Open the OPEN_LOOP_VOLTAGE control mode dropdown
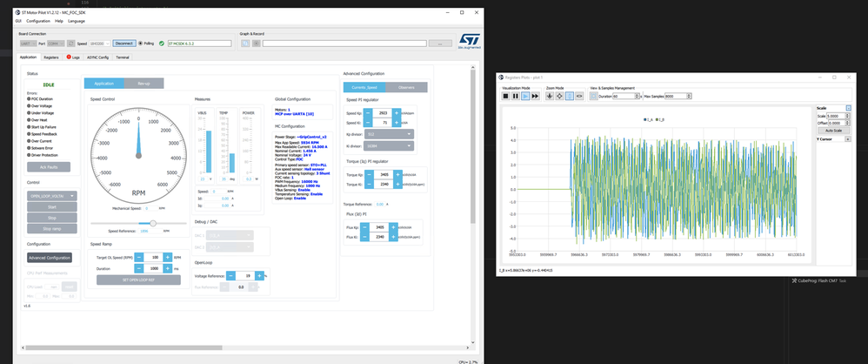This screenshot has height=364, width=868. tap(52, 196)
